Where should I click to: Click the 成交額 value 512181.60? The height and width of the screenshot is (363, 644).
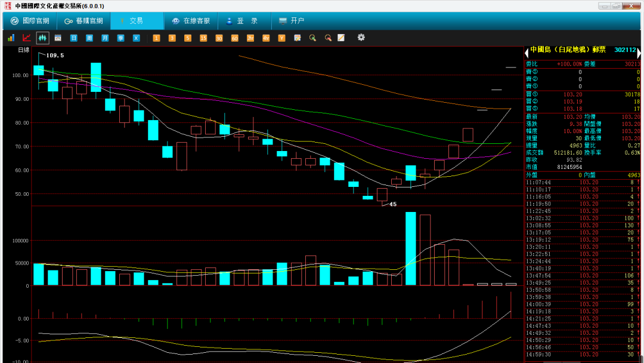[x=569, y=152]
